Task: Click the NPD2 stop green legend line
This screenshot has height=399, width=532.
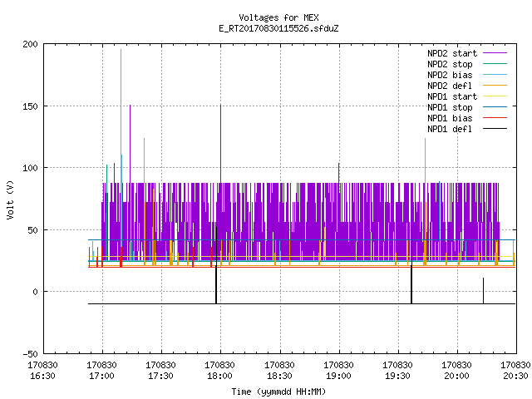Action: pos(495,64)
